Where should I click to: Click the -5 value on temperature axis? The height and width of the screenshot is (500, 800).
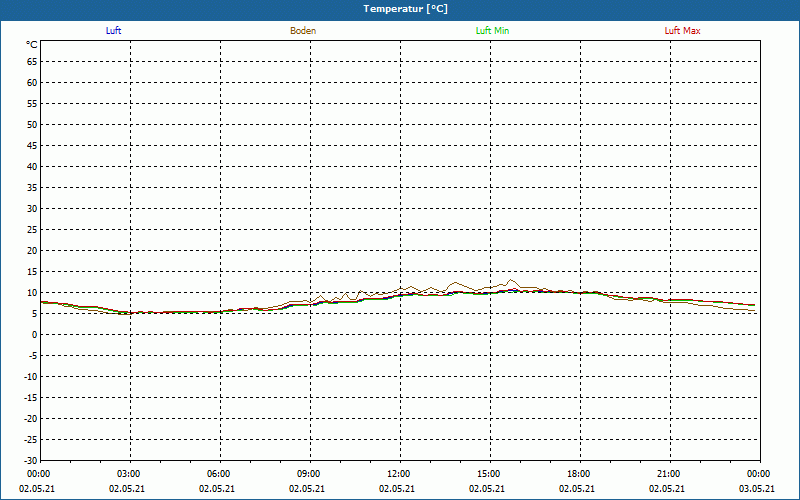32,356
